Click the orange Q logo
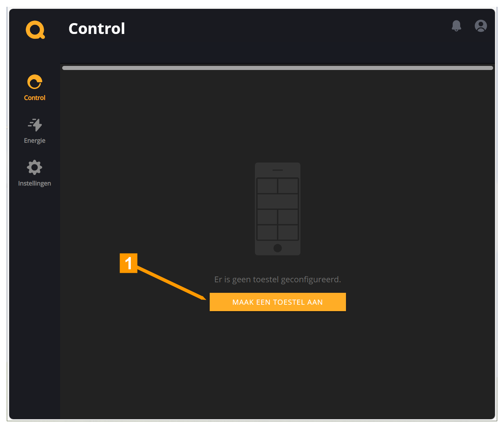Image resolution: width=504 pixels, height=428 pixels. 35,30
